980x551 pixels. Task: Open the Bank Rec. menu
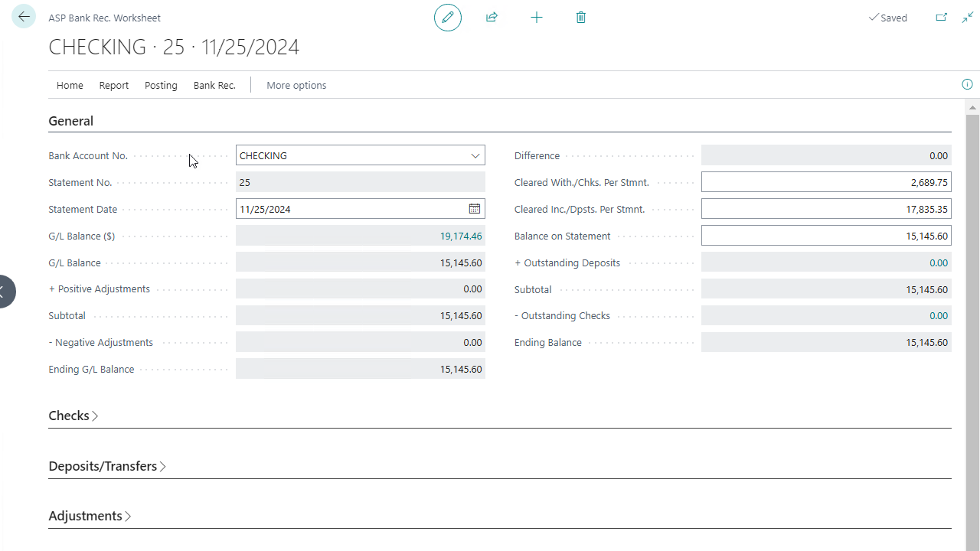214,85
